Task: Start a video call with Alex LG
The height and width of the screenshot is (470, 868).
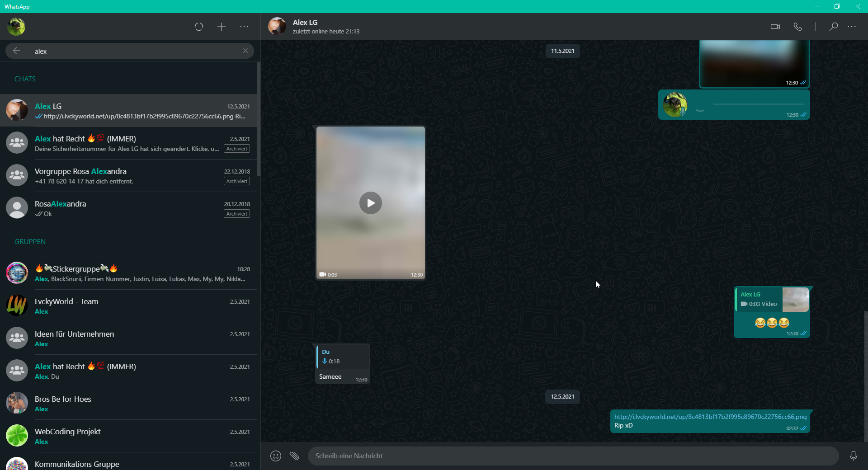Action: point(775,27)
